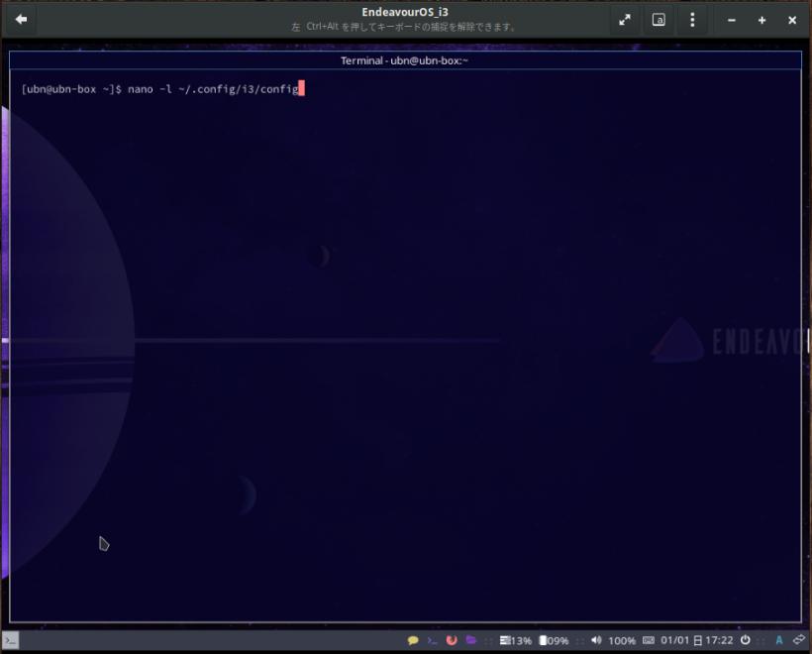Click the Terminal title bar 'ubn@ubn-box:~'
The width and height of the screenshot is (812, 654).
click(x=404, y=60)
